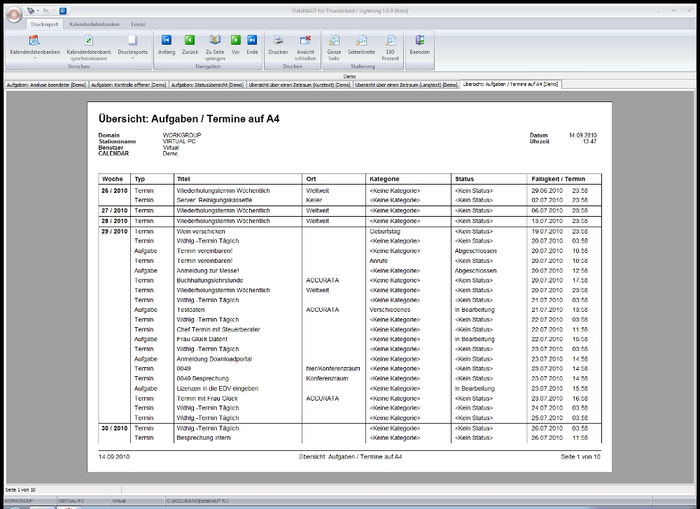The image size is (700, 509).
Task: Click entry Chef Termin mit Steuerberater
Action: pos(218,330)
